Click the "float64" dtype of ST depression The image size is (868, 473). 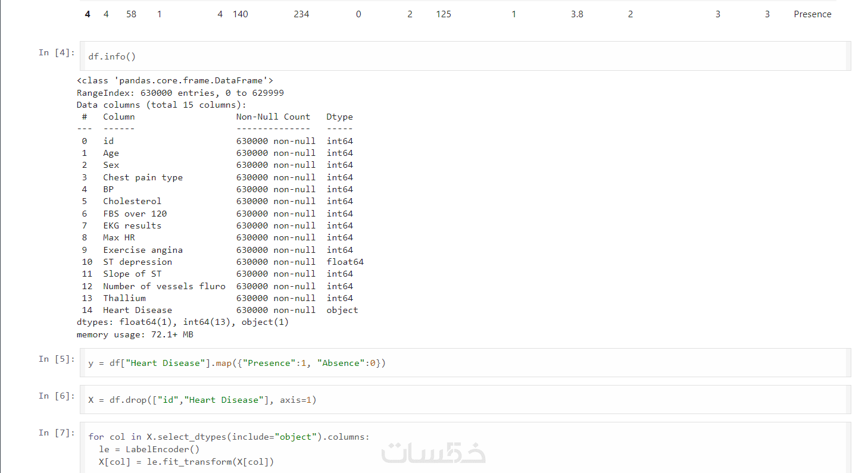[x=345, y=262]
